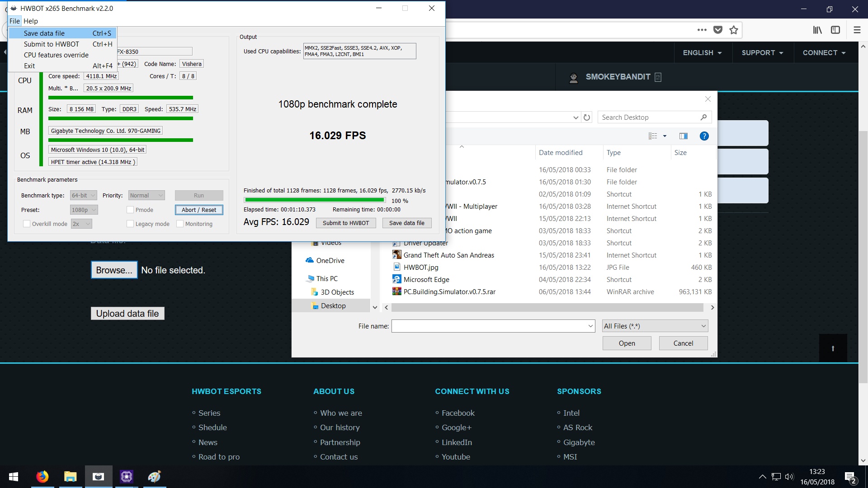Click Cancel in the file dialog
The height and width of the screenshot is (488, 868).
click(x=684, y=343)
